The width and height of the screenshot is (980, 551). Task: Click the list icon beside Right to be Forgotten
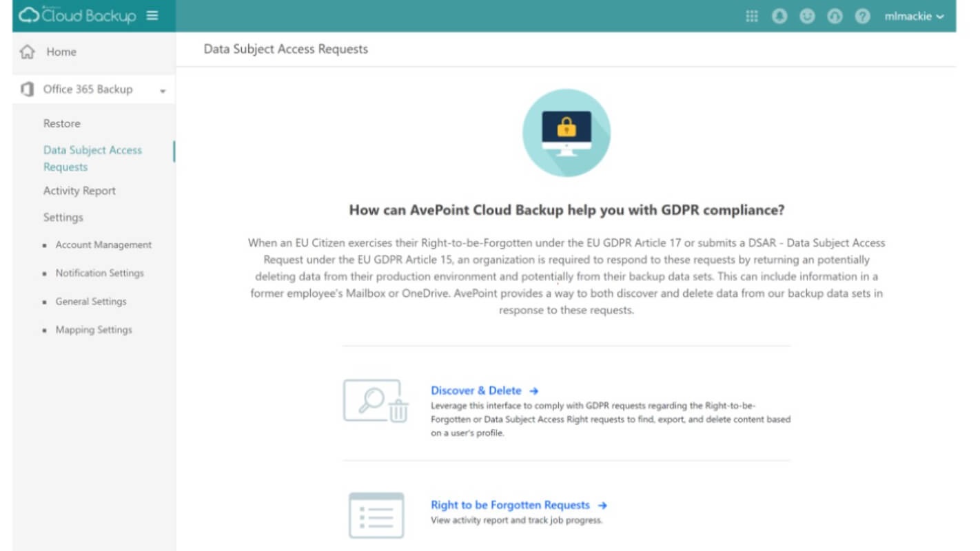click(x=376, y=515)
